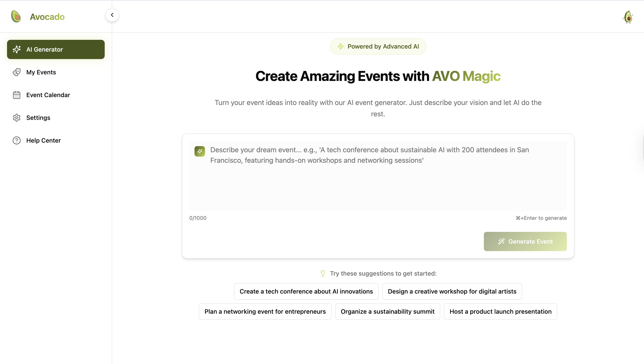Pick 'Plan a networking event for entrepreneurs' suggestion
Screen dimensions: 644x364
[x=265, y=311]
